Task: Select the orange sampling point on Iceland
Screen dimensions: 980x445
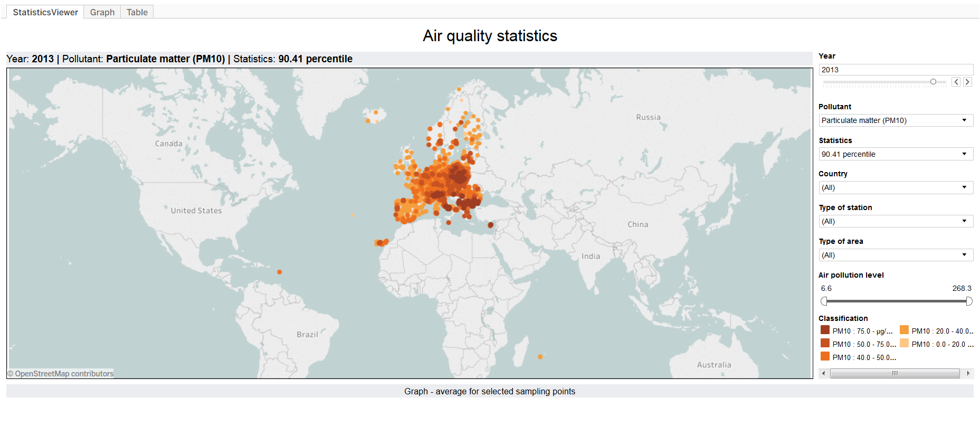Action: (x=376, y=112)
